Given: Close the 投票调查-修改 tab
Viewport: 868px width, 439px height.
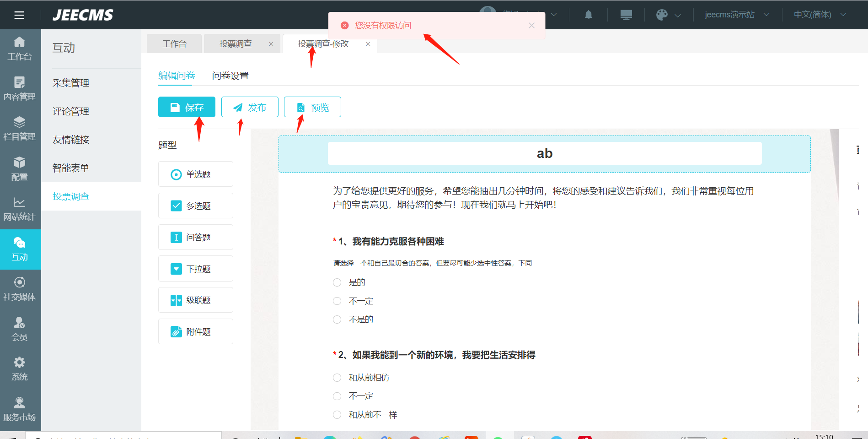Looking at the screenshot, I should 368,44.
